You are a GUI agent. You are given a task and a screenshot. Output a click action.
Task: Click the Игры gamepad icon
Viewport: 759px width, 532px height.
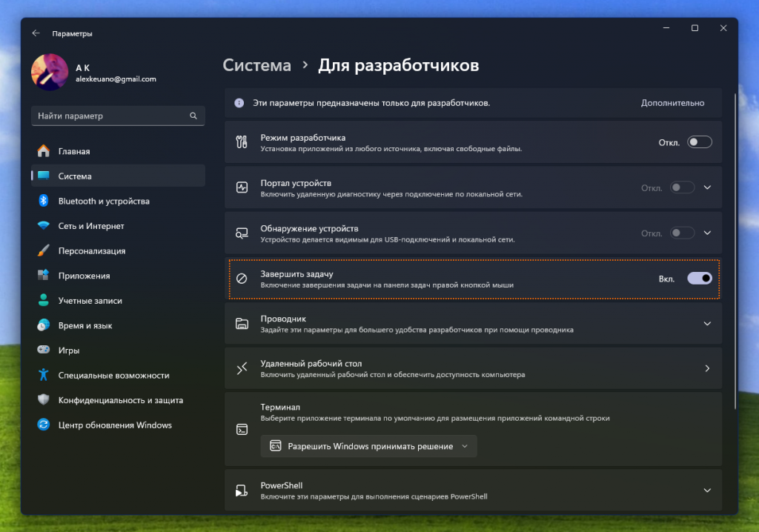click(44, 350)
